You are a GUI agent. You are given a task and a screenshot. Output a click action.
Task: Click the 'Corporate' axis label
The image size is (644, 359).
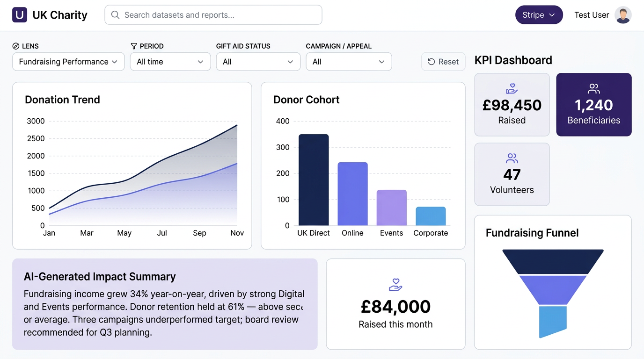[x=431, y=233]
